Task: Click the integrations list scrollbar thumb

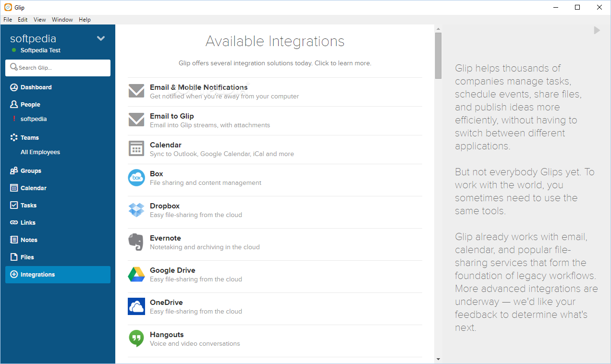Action: (438, 55)
